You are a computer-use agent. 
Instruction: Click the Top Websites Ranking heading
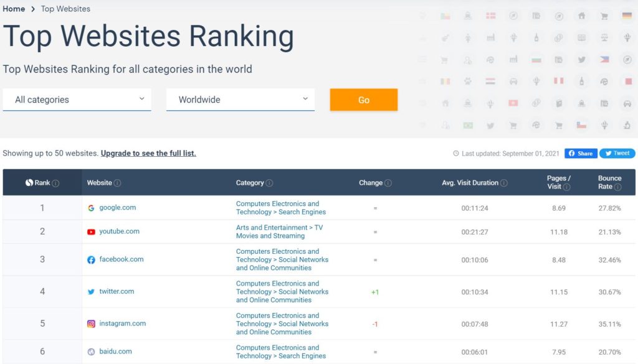(x=148, y=36)
